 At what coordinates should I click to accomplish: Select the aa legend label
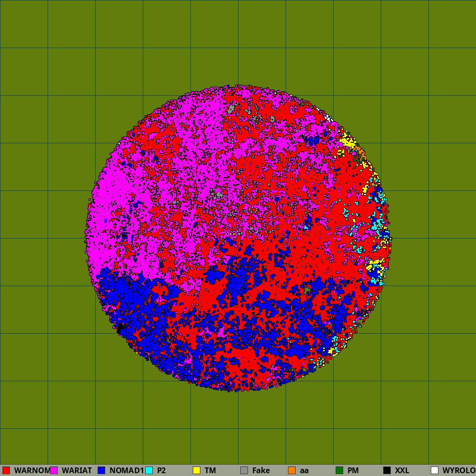coord(304,471)
